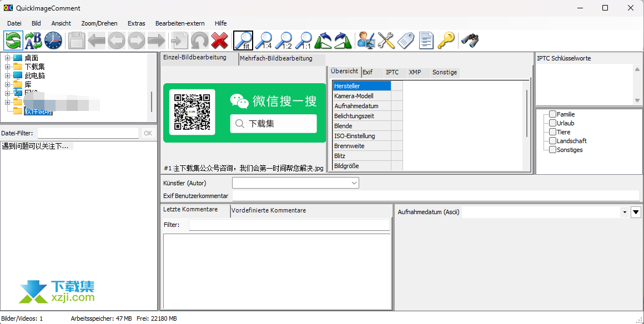Screen dimensions: 644x324
Task: Click the round left-arrow previous image icon
Action: click(117, 40)
